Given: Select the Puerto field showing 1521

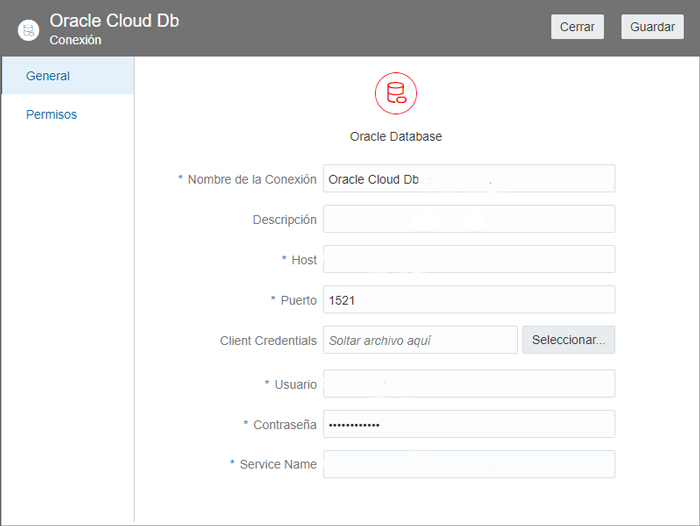Looking at the screenshot, I should pyautogui.click(x=469, y=299).
